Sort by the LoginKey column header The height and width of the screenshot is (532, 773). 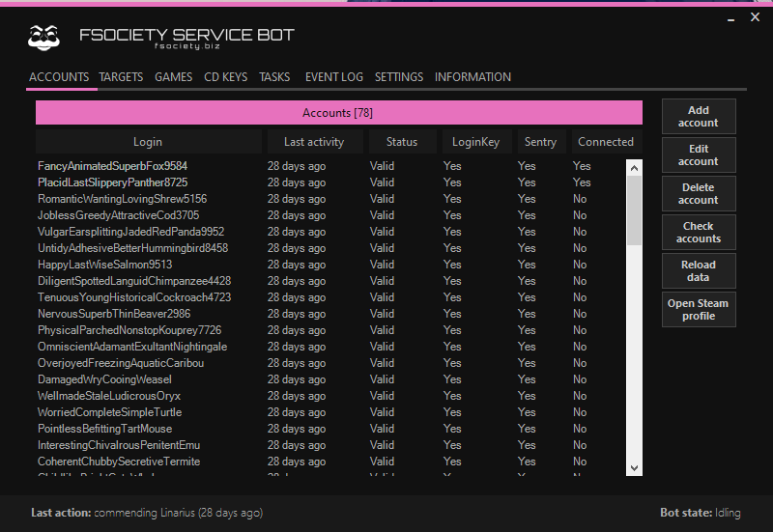pos(476,142)
